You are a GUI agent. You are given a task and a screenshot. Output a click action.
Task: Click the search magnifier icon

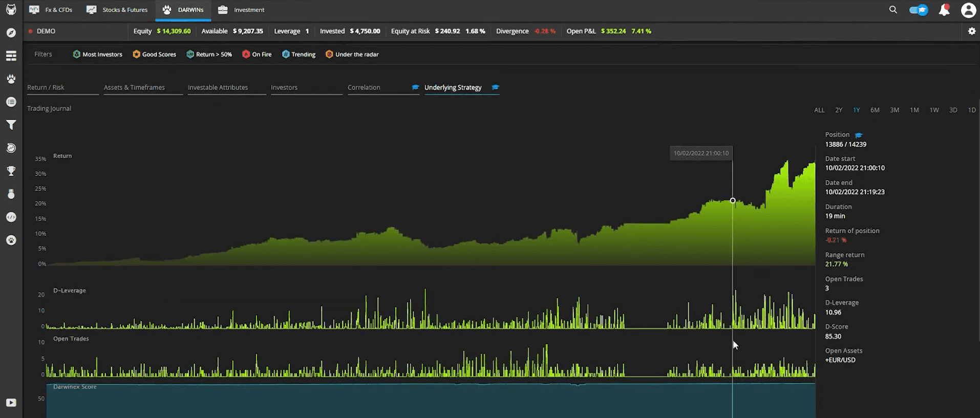(893, 10)
